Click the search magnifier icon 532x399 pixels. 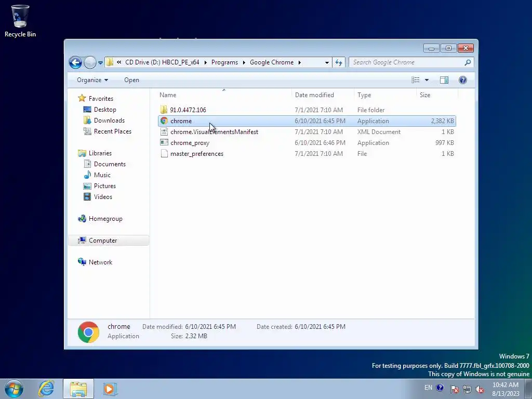pyautogui.click(x=468, y=62)
